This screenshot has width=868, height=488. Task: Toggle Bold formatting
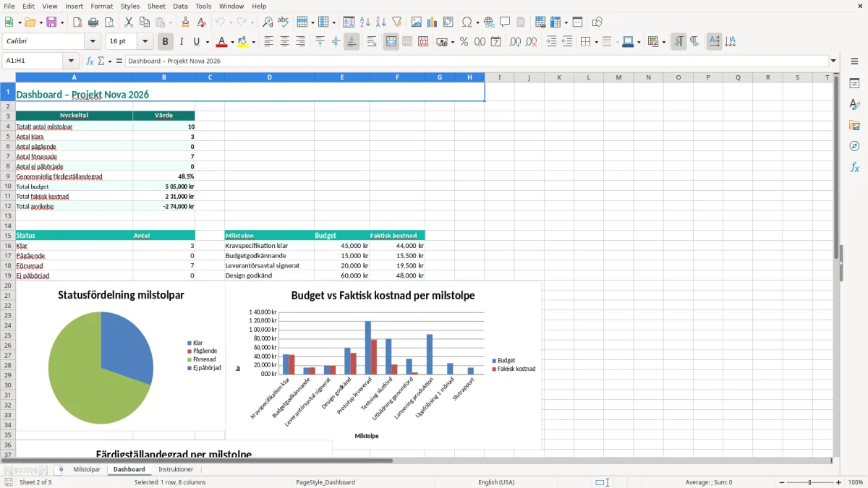[x=166, y=42]
